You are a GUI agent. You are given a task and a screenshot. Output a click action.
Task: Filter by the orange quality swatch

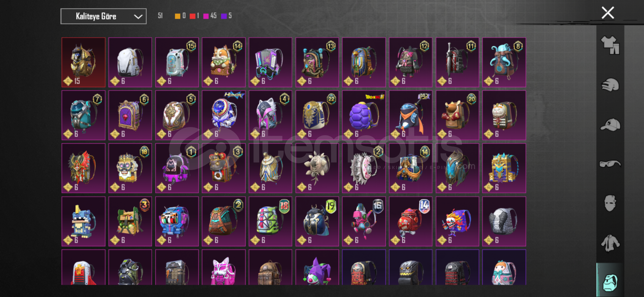(x=178, y=16)
